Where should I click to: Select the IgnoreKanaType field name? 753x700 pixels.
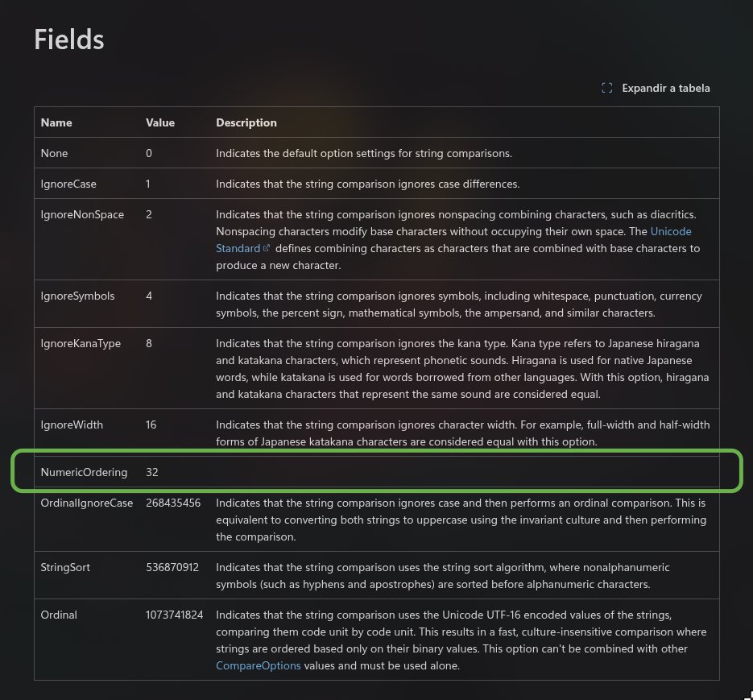[x=81, y=343]
